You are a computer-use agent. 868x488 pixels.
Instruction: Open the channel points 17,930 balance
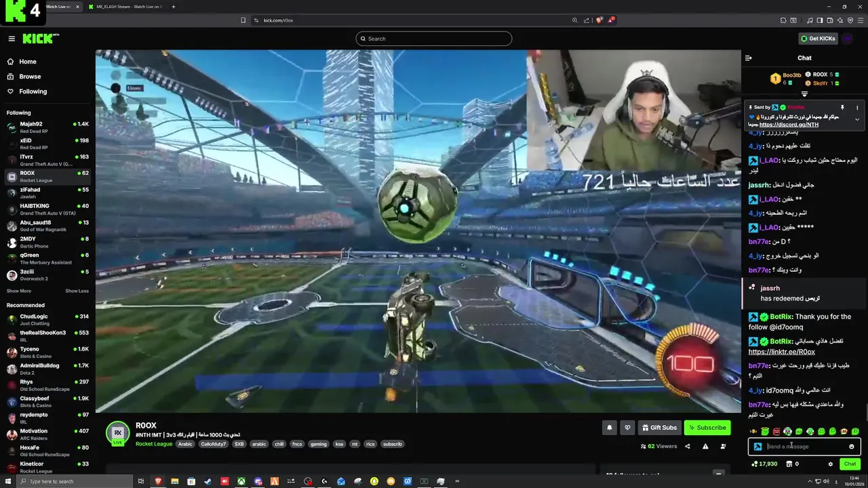(764, 464)
